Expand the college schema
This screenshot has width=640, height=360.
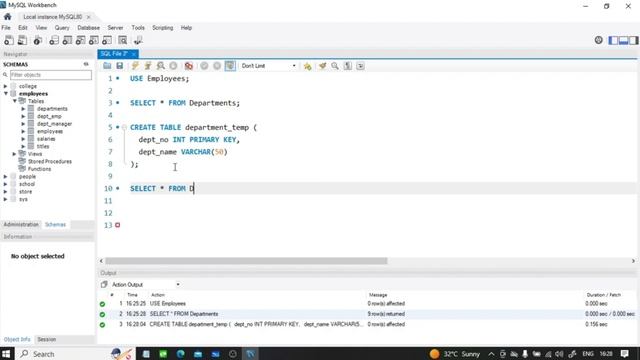click(x=5, y=86)
